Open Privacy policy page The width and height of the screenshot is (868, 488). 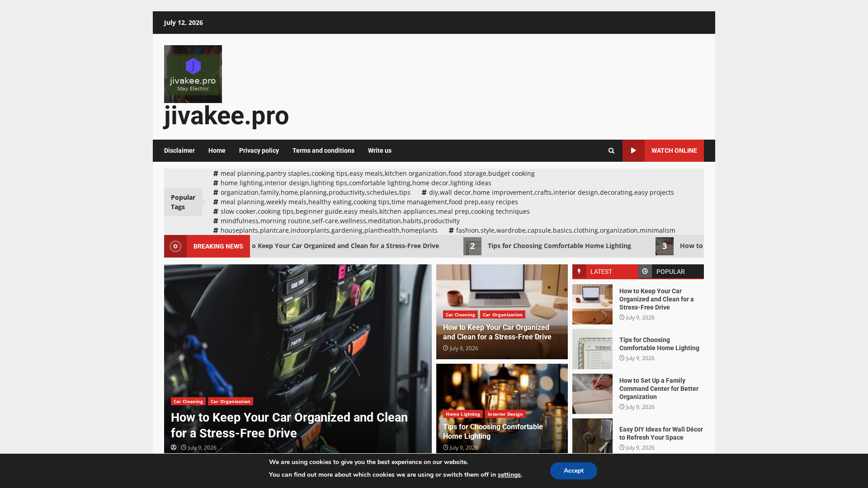point(259,150)
